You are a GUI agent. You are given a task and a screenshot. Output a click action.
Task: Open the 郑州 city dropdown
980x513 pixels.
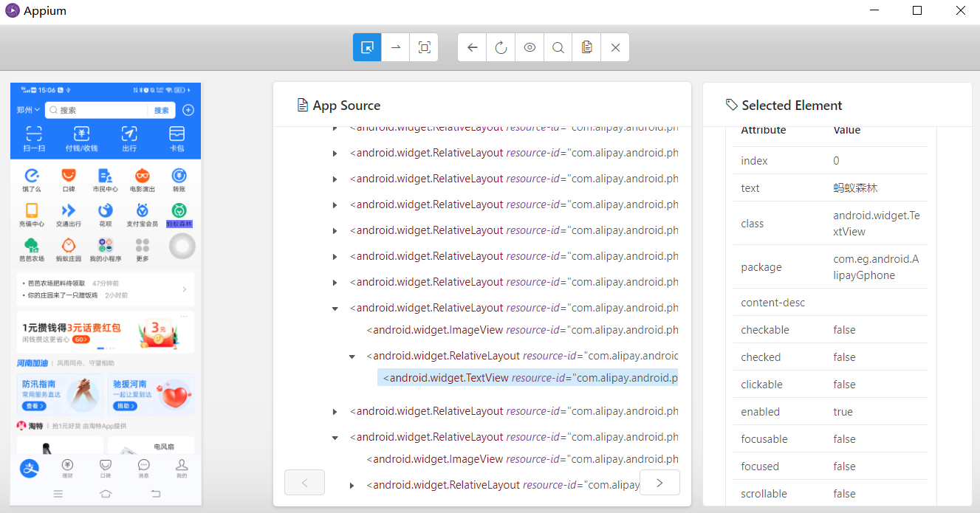coord(28,110)
